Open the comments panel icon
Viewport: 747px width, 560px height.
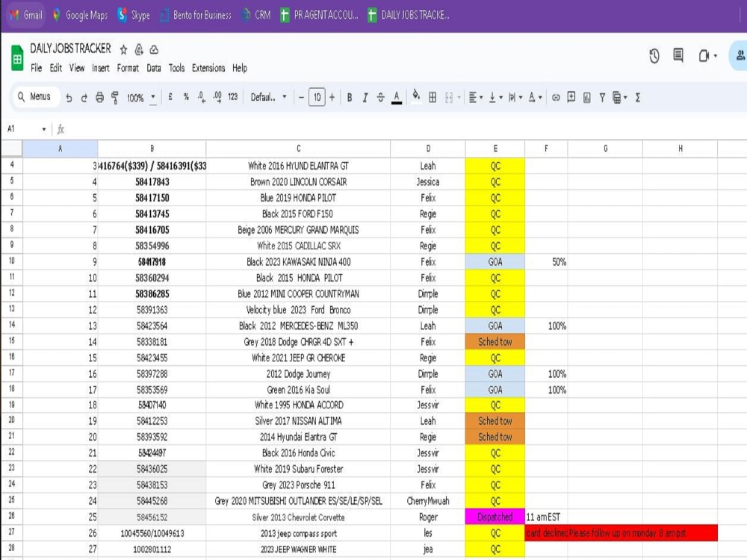pyautogui.click(x=678, y=55)
